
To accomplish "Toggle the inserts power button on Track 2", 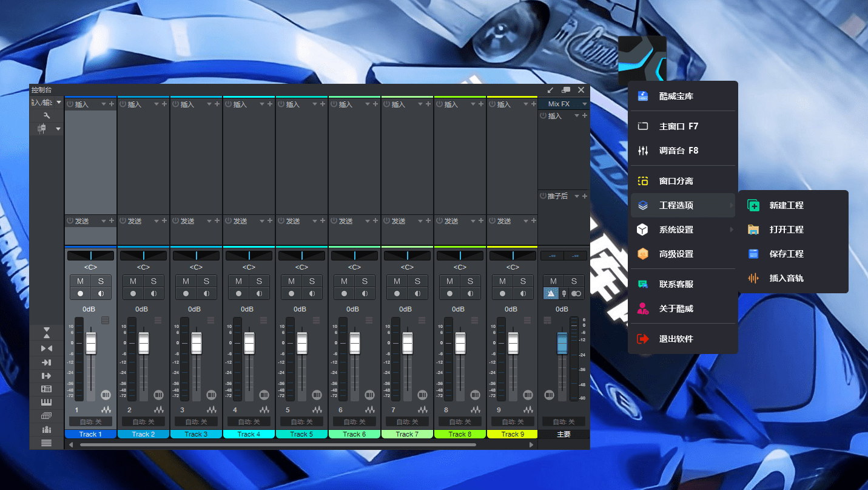I will click(123, 104).
